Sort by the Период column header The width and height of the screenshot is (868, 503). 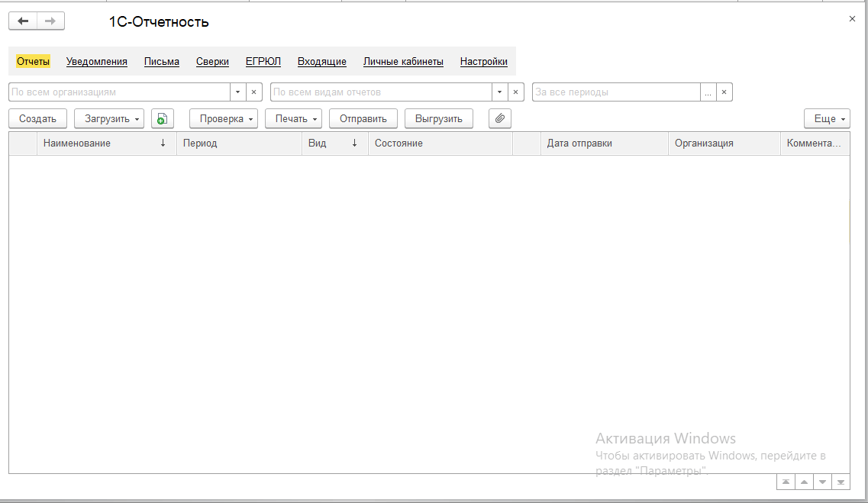(x=239, y=143)
